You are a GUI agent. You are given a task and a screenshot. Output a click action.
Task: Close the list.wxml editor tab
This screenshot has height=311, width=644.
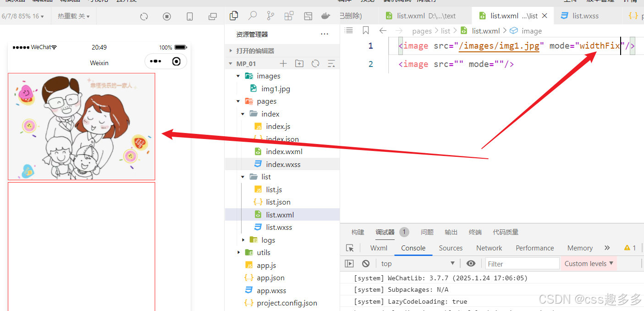pyautogui.click(x=545, y=16)
